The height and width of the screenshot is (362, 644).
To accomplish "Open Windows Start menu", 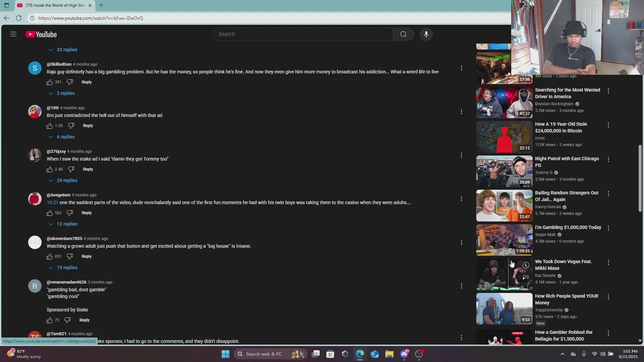I will click(x=225, y=354).
